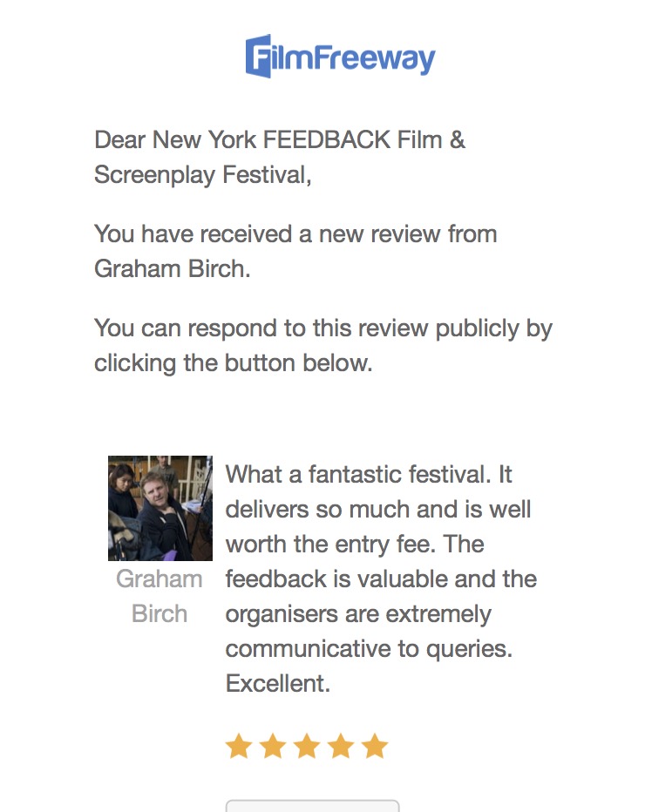This screenshot has width=645, height=812.
Task: Click the fourth rating star
Action: coord(341,746)
